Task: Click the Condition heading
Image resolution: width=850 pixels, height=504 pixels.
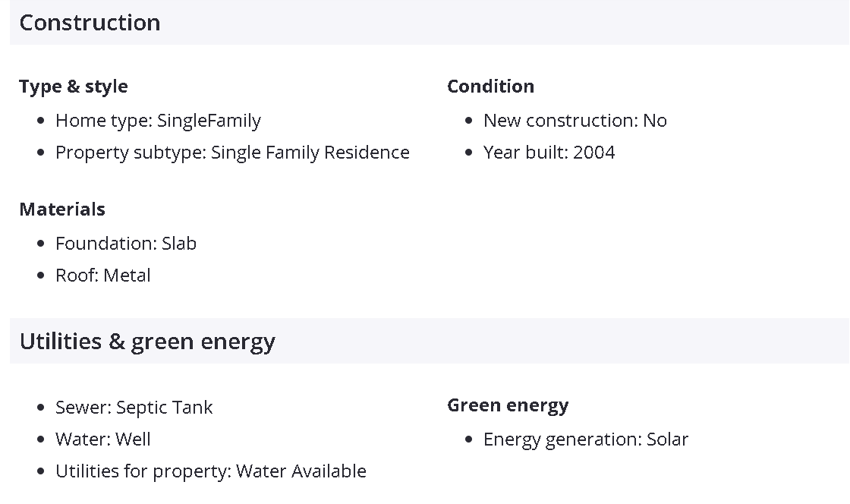Action: [490, 87]
